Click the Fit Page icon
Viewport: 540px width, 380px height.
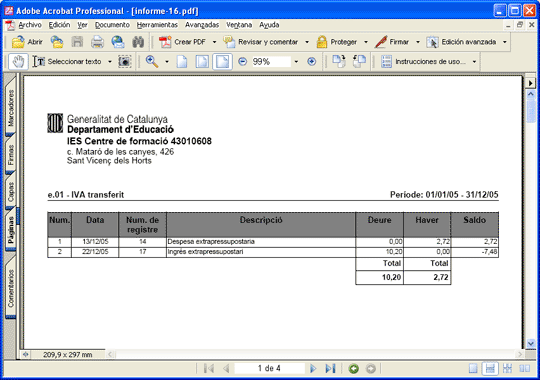point(202,62)
